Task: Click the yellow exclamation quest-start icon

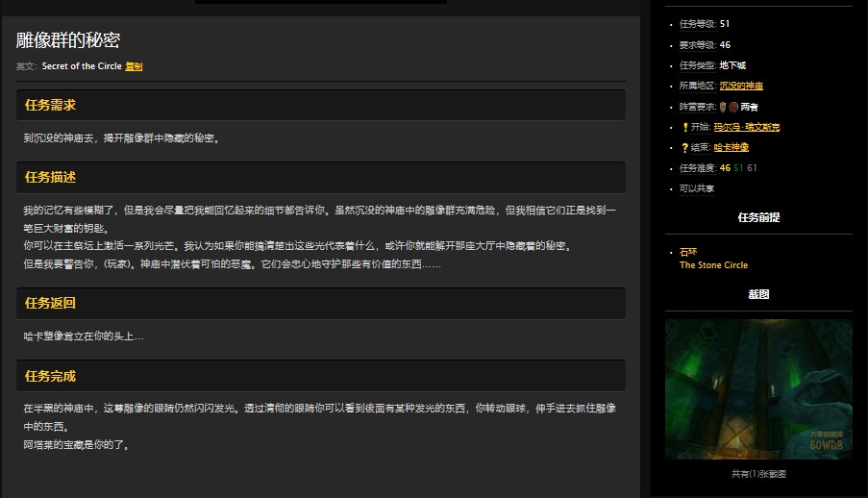Action: 684,128
